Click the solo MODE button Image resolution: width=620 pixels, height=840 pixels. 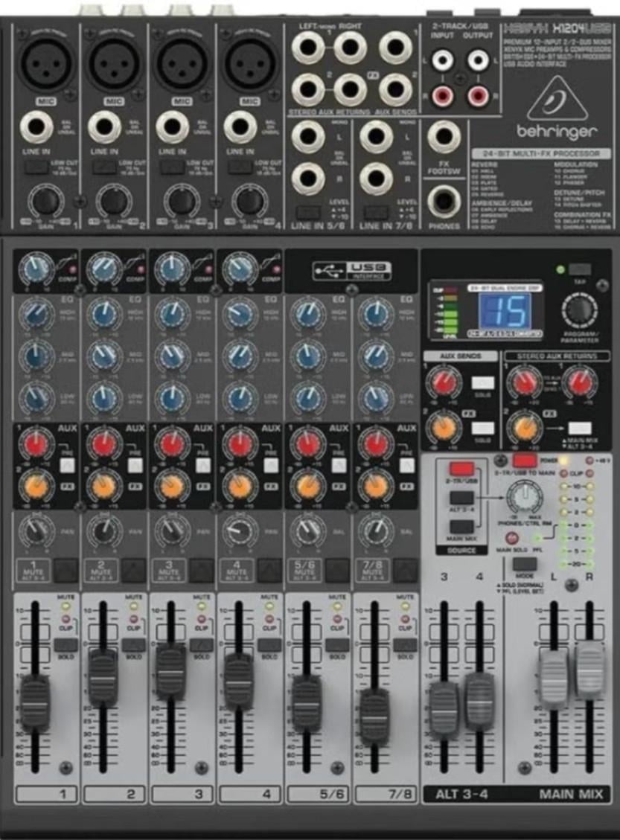coord(524,564)
